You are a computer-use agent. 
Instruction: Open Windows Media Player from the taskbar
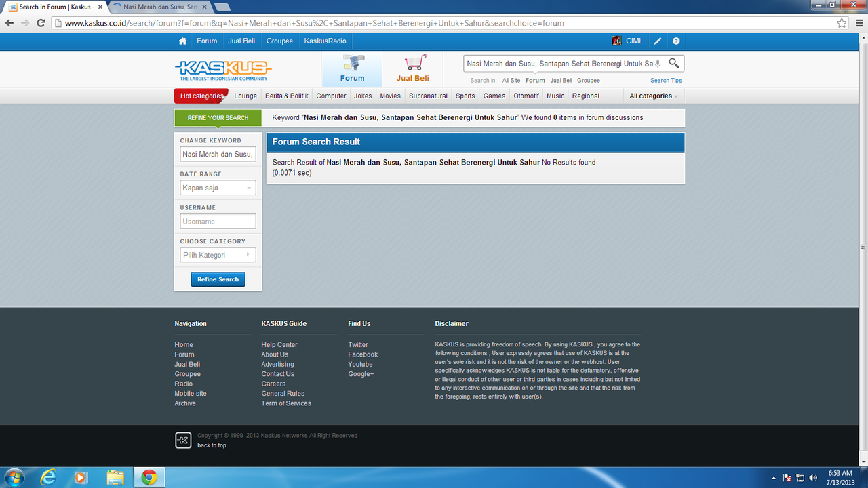click(81, 477)
